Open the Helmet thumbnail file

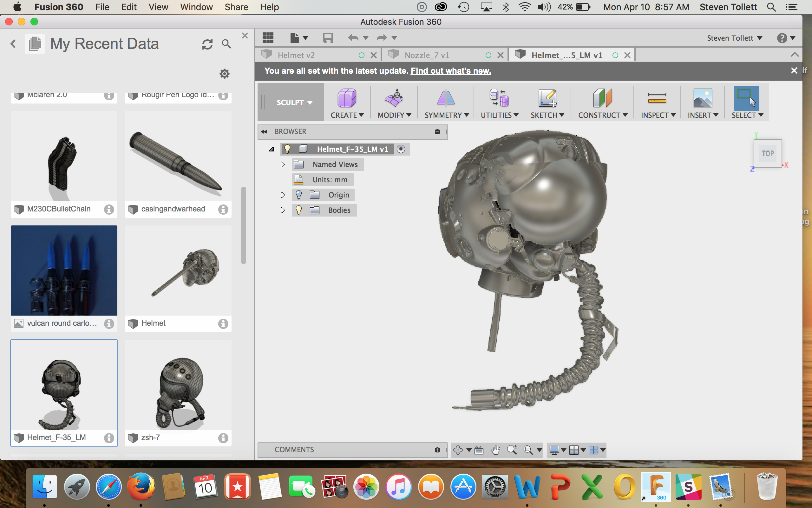[178, 271]
